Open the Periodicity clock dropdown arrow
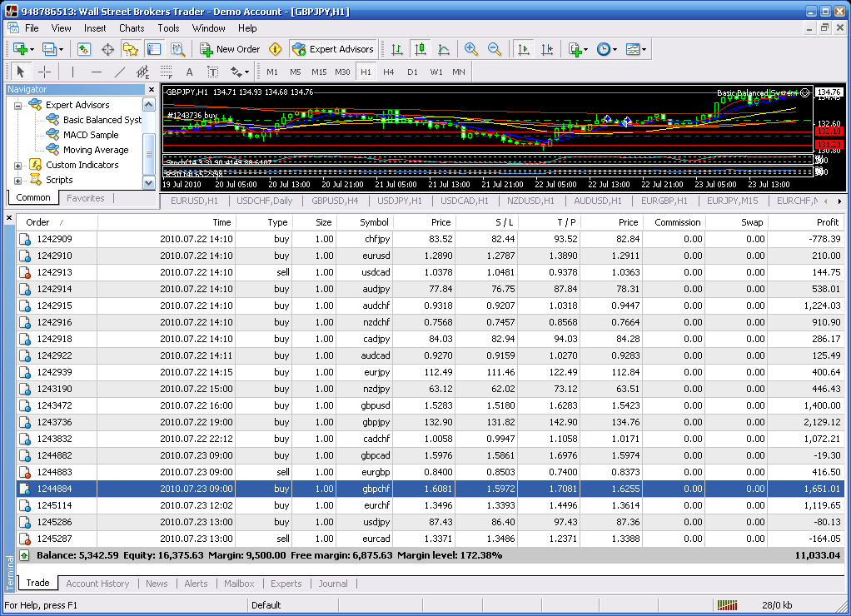 [615, 50]
